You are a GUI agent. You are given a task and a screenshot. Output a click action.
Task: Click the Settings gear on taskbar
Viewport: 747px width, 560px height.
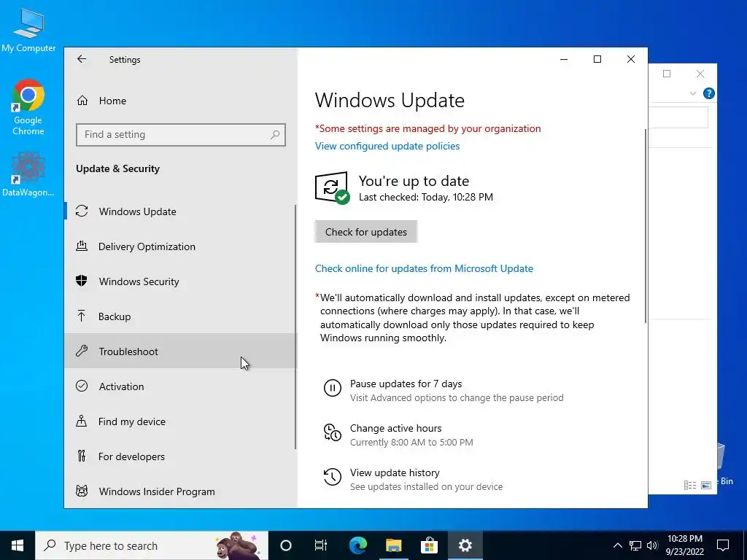465,545
